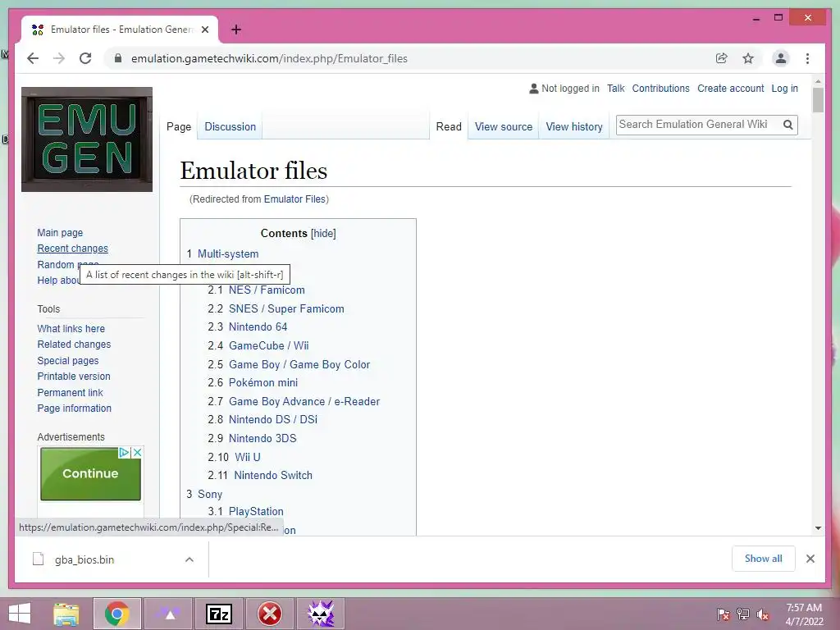This screenshot has height=630, width=840.
Task: Click the purple triangle taskbar app
Action: pos(168,614)
